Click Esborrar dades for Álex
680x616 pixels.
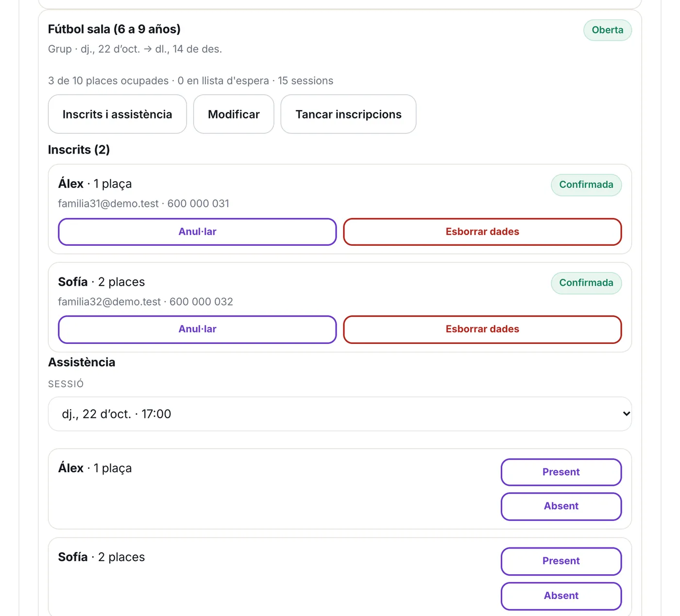tap(482, 232)
